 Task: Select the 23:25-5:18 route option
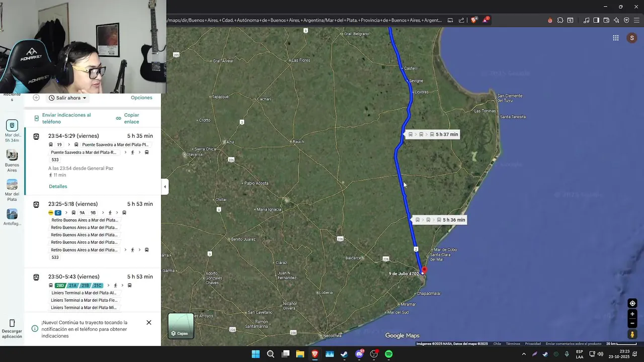tap(93, 232)
